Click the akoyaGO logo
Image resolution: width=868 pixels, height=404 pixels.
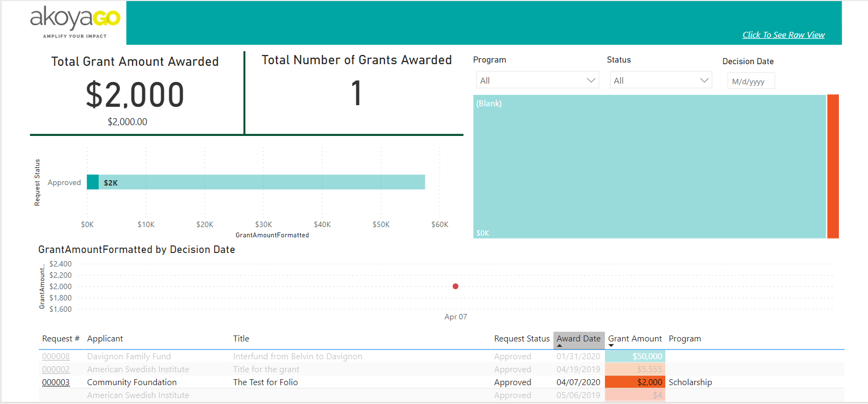[x=75, y=22]
